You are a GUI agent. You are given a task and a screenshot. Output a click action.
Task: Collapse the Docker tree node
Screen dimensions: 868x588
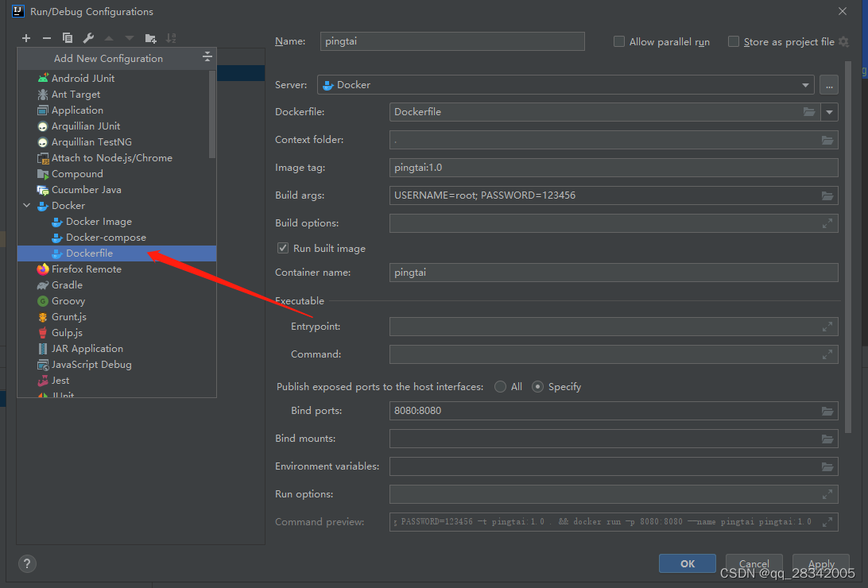click(26, 205)
